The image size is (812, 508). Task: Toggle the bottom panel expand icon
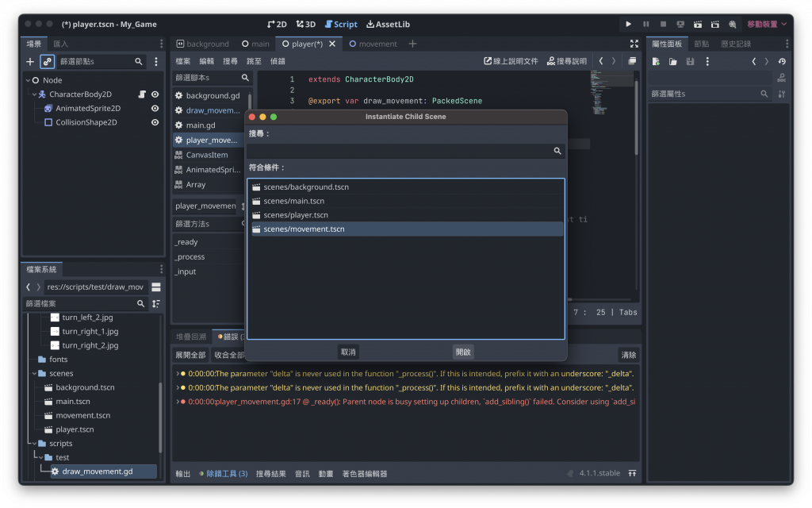pyautogui.click(x=632, y=474)
